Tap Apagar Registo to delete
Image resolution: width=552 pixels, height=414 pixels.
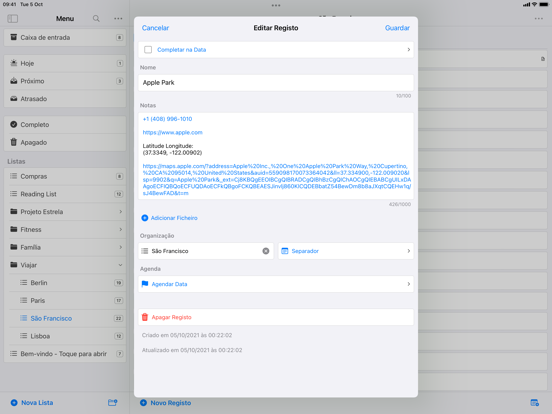pyautogui.click(x=276, y=317)
